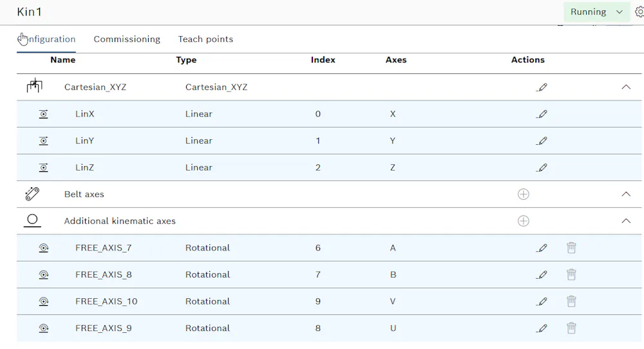Delete the FREE_AXIS_9 axis row
The width and height of the screenshot is (644, 349).
[x=571, y=328]
